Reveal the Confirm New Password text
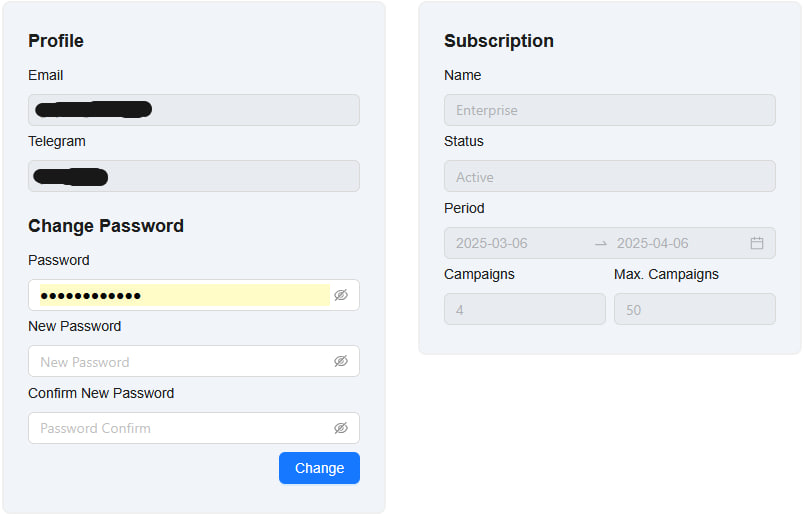Viewport: 803px width, 514px height. click(x=341, y=428)
